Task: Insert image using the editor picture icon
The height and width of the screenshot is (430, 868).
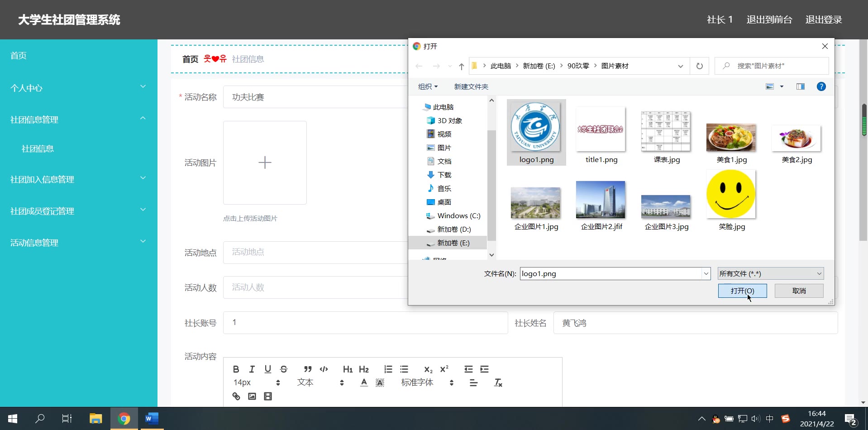Action: 252,397
